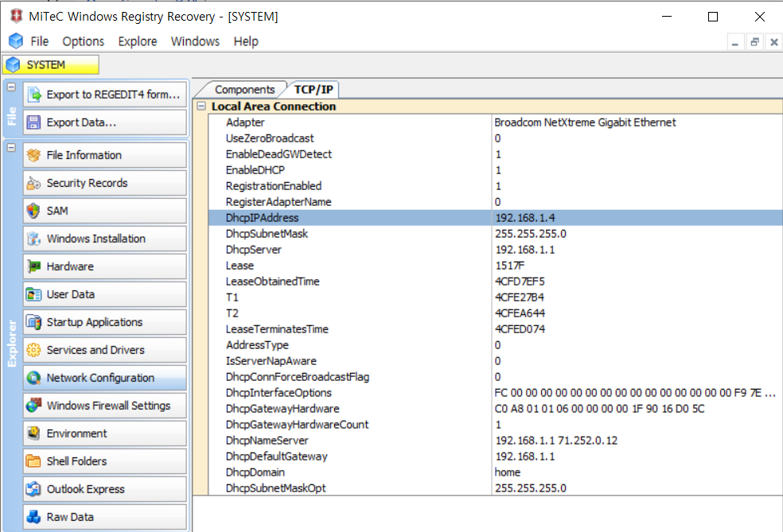
Task: Minimize the inner SYSTEM child window
Action: [735, 42]
